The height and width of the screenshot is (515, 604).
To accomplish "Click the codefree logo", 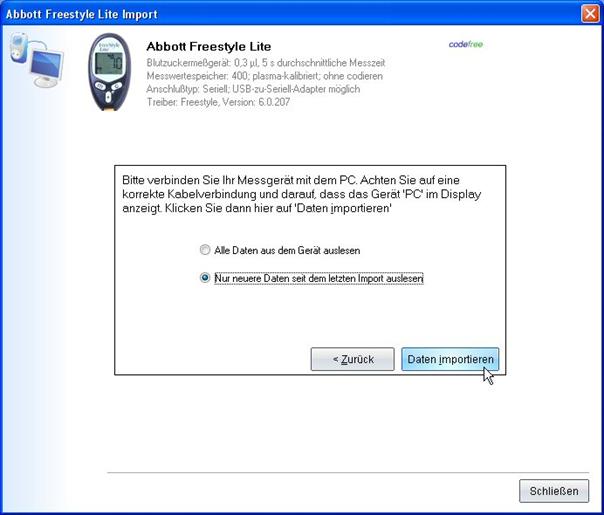I will click(x=466, y=44).
